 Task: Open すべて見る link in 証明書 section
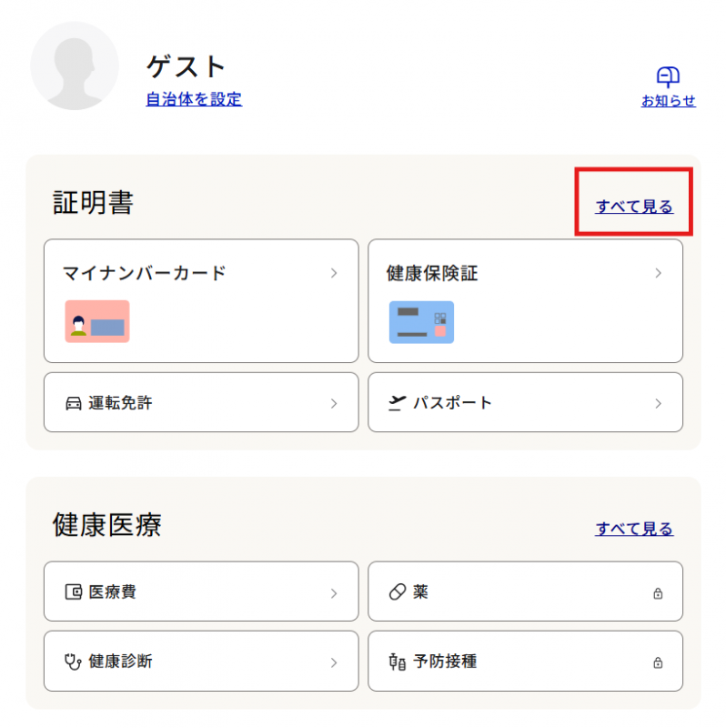(x=633, y=207)
